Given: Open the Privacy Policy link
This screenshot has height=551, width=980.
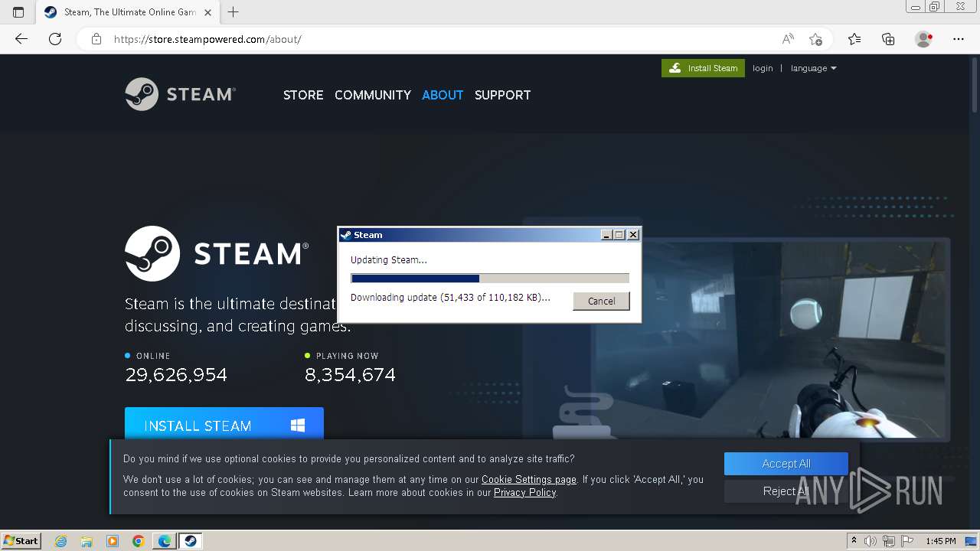Looking at the screenshot, I should coord(524,492).
